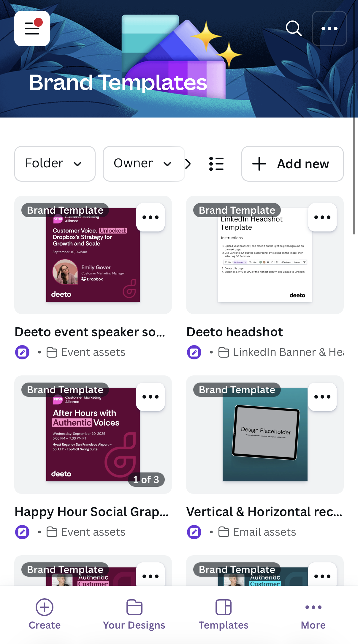This screenshot has height=644, width=358.
Task: Open the More tab
Action: (x=313, y=614)
